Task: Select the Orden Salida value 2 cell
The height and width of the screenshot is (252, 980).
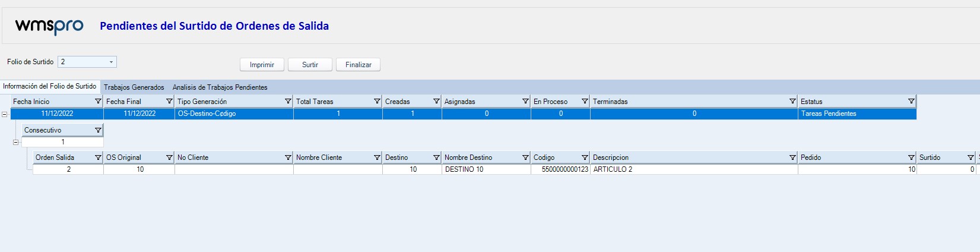Action: point(68,169)
